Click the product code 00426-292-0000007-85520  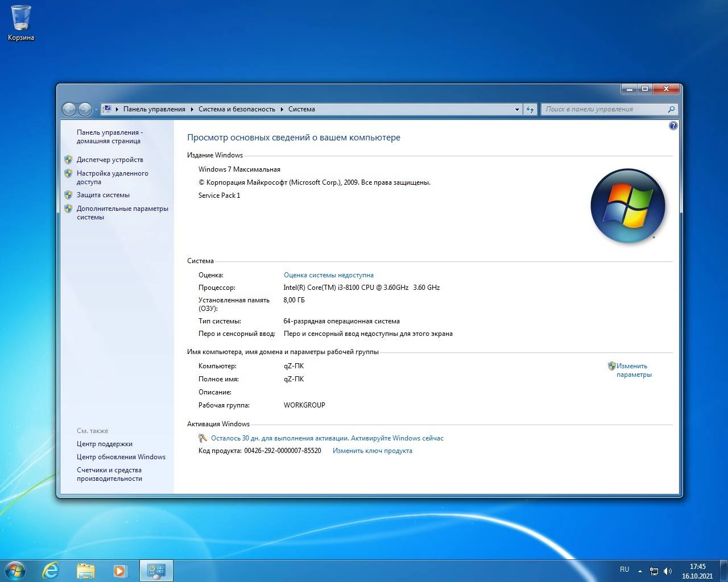pos(283,451)
